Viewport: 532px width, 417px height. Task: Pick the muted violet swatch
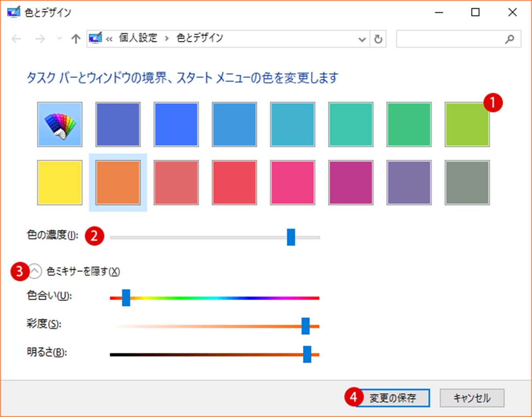point(409,182)
